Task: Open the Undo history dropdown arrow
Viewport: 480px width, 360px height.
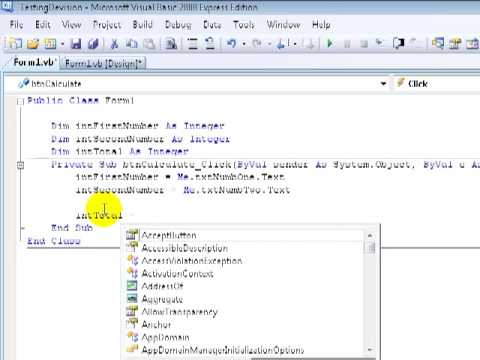Action: pos(244,44)
